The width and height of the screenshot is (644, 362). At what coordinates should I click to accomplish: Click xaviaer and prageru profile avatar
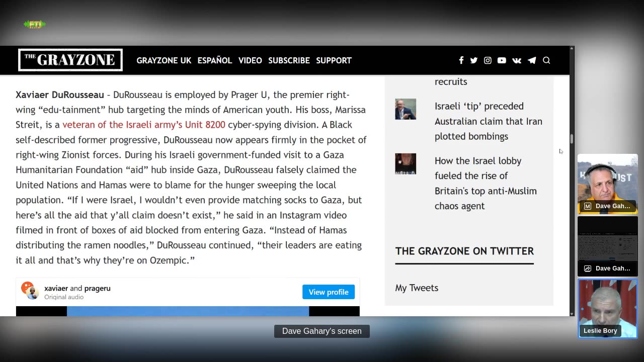[30, 290]
